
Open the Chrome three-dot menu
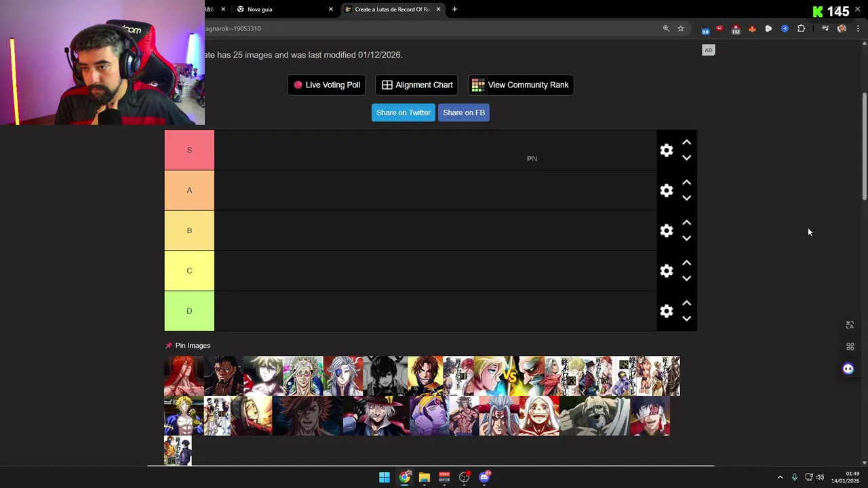pos(858,28)
